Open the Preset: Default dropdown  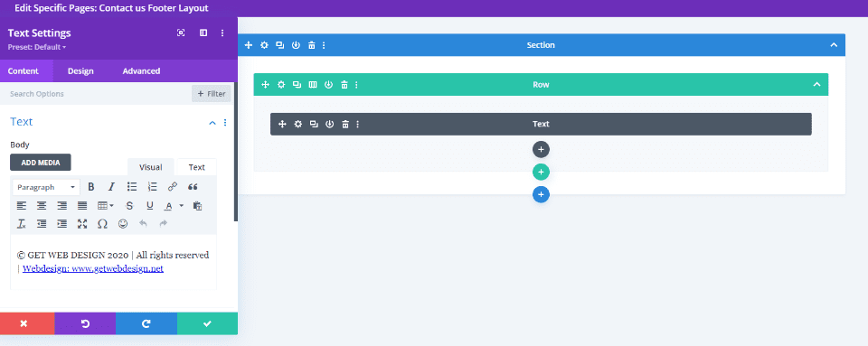pyautogui.click(x=36, y=47)
